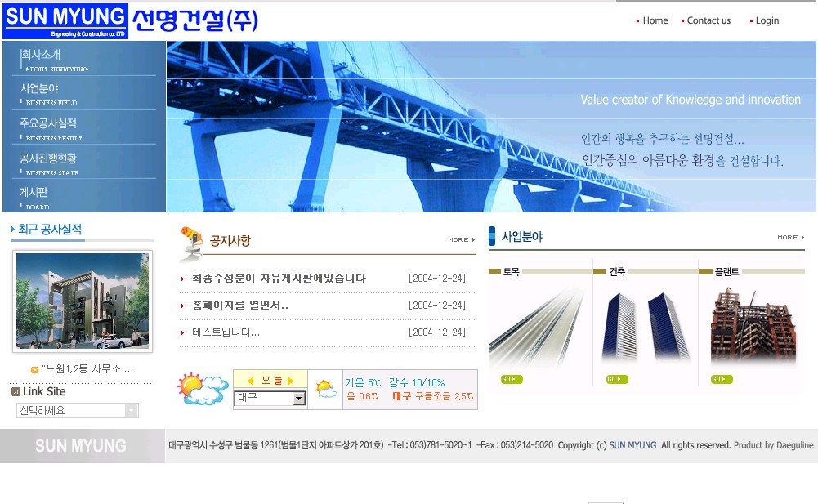Expand the 선택하세요 Link Site dropdown

[x=77, y=411]
